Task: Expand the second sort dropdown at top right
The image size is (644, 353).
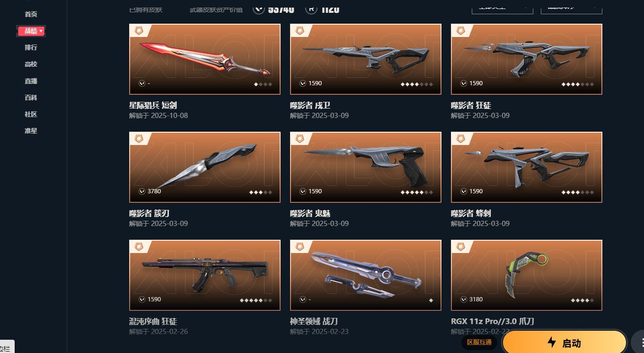Action: click(571, 8)
